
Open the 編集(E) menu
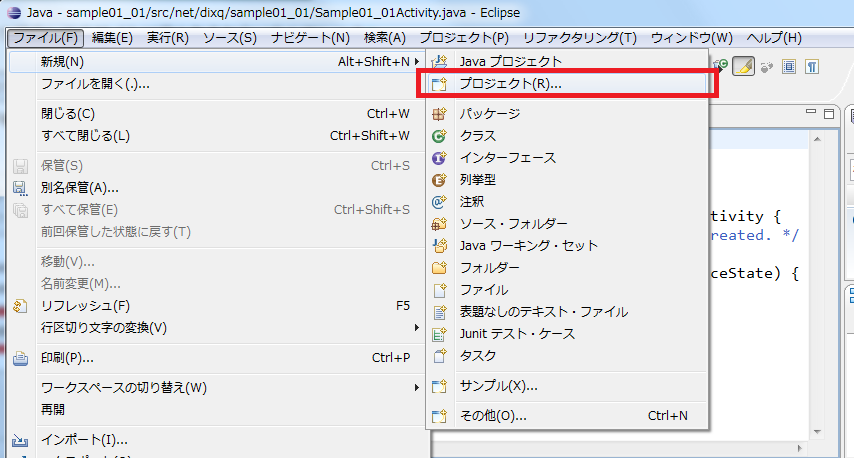112,38
